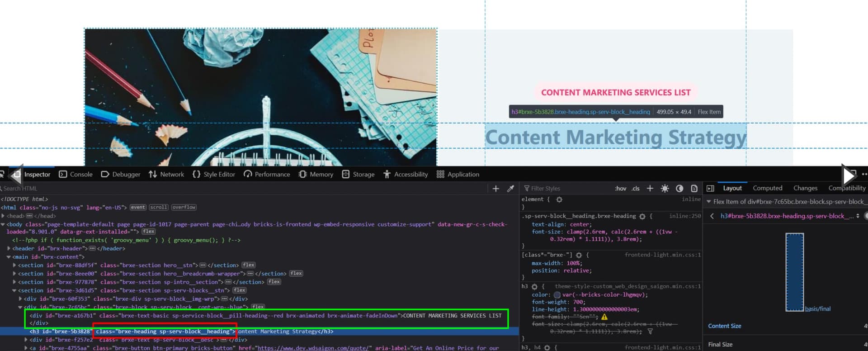Click selector highlighter next to h3 rule
The height and width of the screenshot is (351, 868).
[x=534, y=287]
